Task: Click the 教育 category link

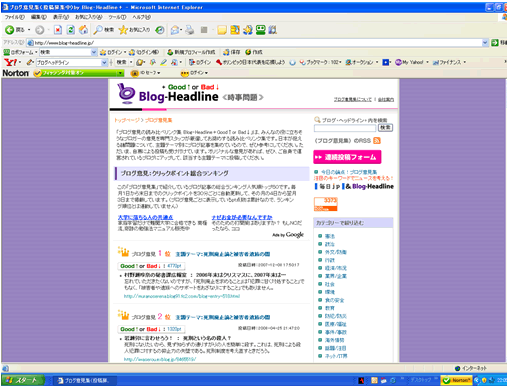Action: click(x=330, y=308)
